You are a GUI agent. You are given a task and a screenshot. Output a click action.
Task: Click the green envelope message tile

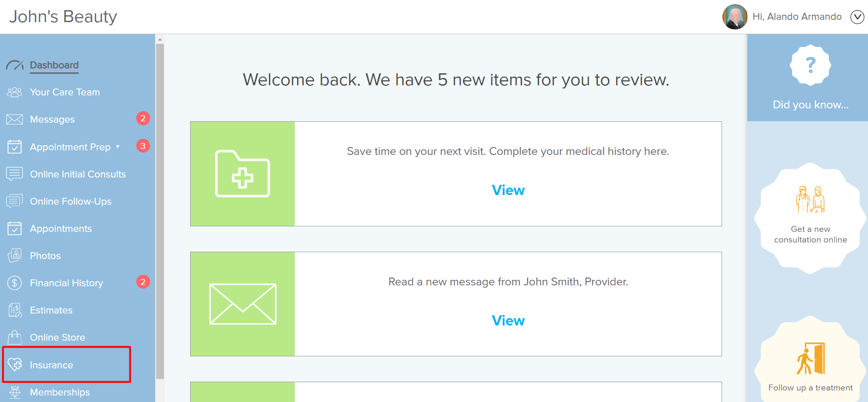(243, 304)
